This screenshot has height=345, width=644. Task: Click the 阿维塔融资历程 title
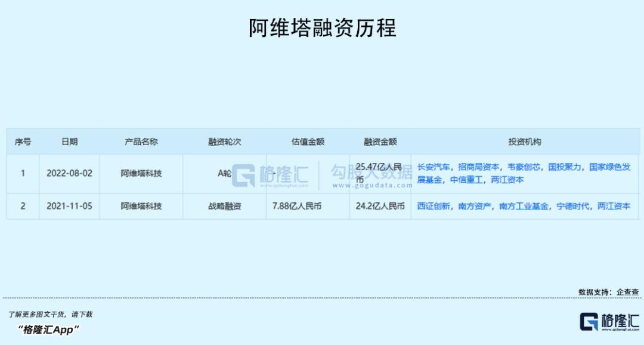323,28
